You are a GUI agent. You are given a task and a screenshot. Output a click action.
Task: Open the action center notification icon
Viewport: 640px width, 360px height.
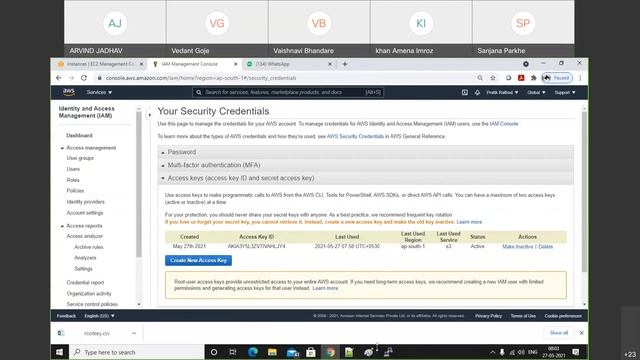point(576,352)
